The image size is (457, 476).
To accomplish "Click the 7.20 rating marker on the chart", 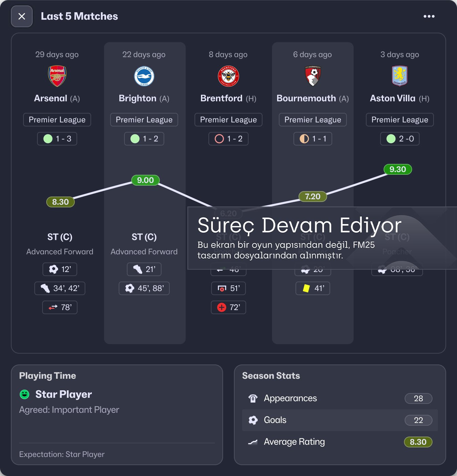I will [x=313, y=197].
